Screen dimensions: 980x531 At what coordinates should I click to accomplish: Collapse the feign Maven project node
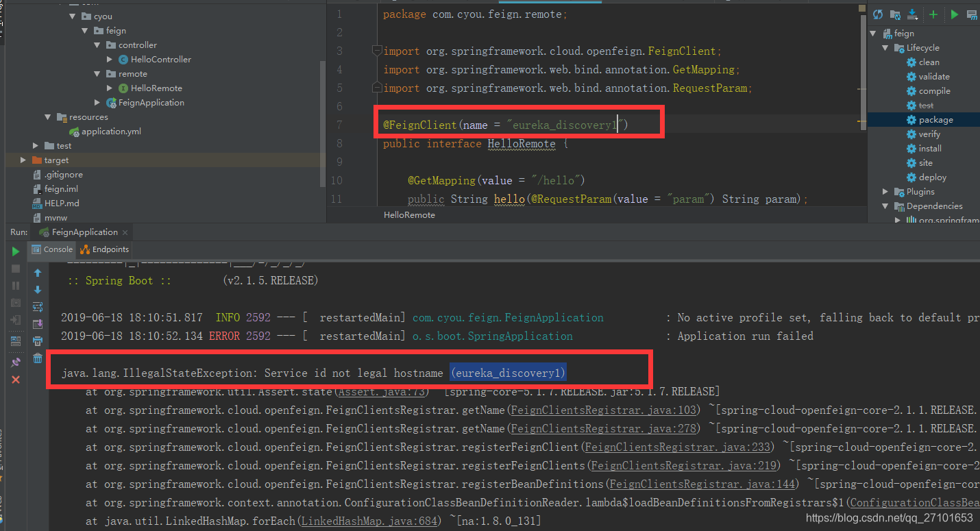pyautogui.click(x=873, y=34)
